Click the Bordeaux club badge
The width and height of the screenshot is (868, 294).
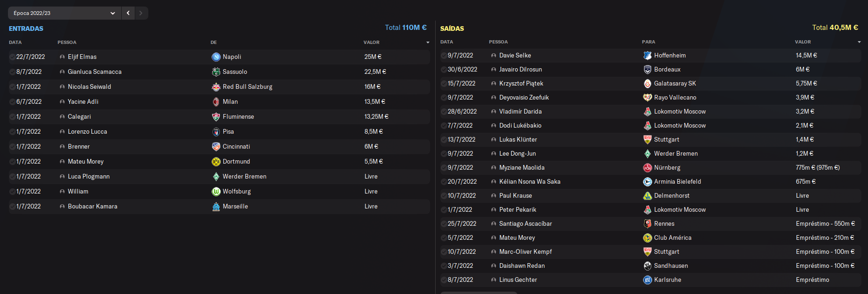click(647, 70)
